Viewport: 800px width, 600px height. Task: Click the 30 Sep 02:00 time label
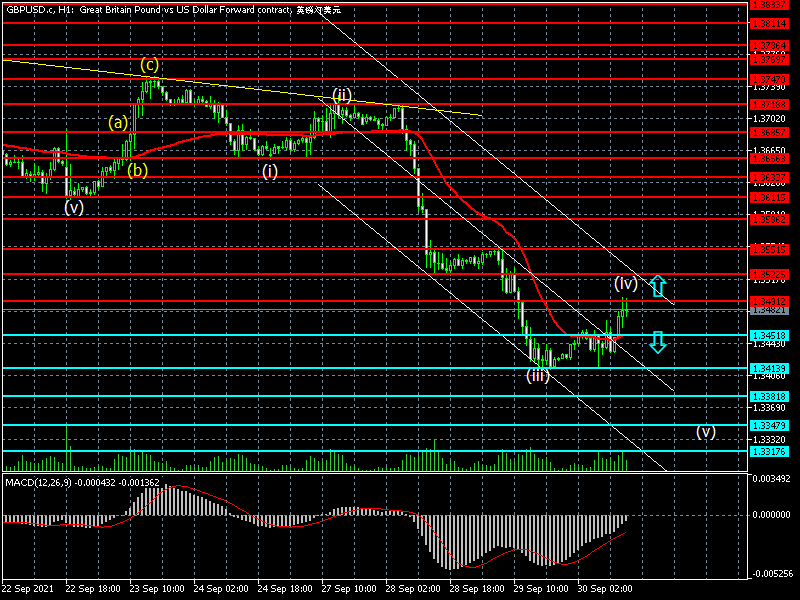point(605,589)
